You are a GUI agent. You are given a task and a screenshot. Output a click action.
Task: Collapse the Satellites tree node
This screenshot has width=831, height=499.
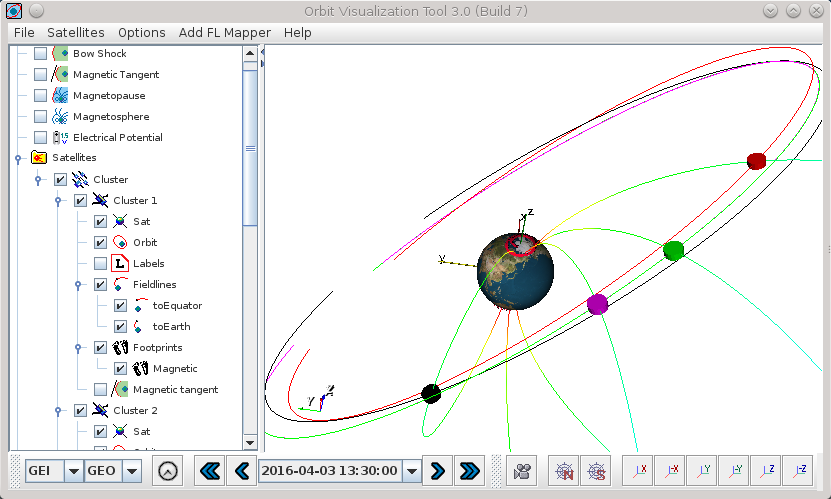(x=18, y=158)
